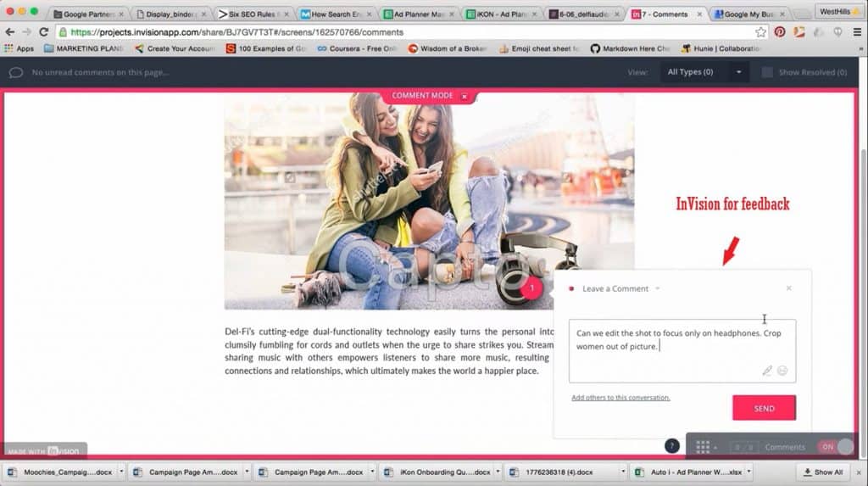Expand the Leave a Comment dropdown

(x=658, y=288)
